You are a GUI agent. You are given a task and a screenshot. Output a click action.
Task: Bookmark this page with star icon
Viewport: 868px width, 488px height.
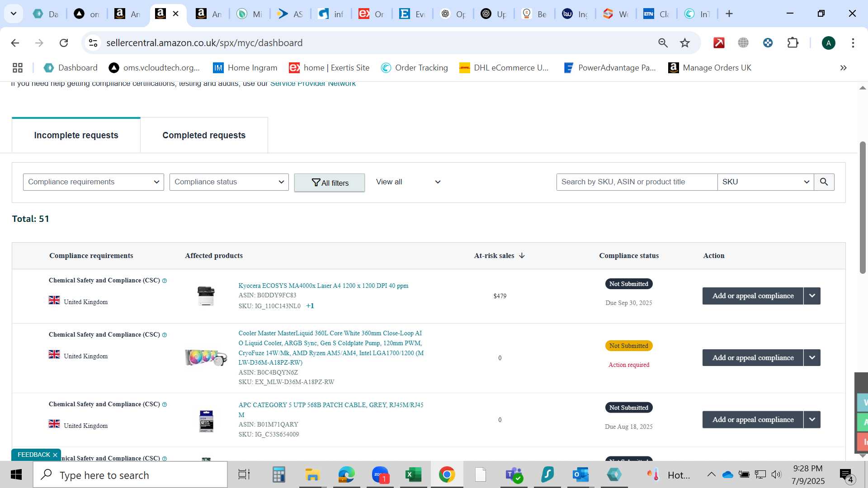[685, 43]
